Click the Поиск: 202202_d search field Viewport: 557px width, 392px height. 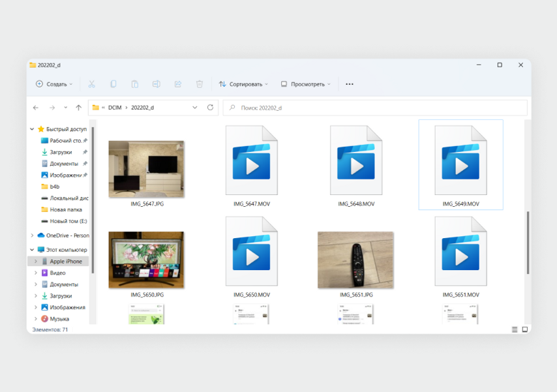pos(375,108)
